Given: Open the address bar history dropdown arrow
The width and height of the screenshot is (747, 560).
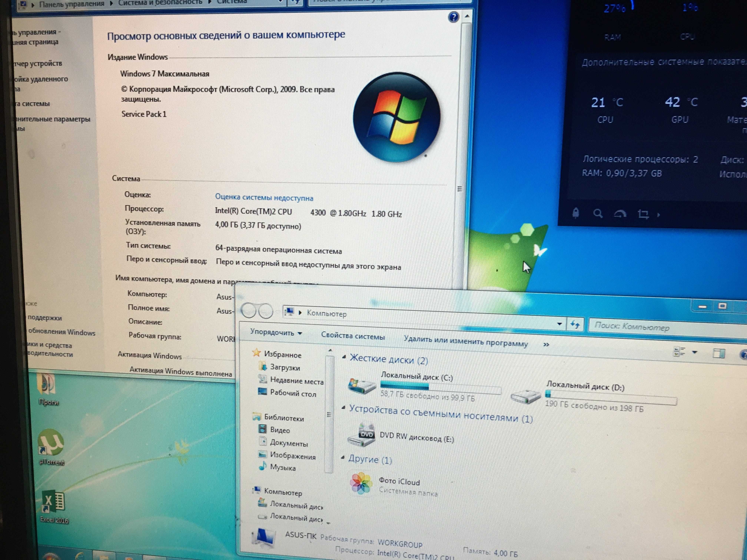Looking at the screenshot, I should 559,324.
